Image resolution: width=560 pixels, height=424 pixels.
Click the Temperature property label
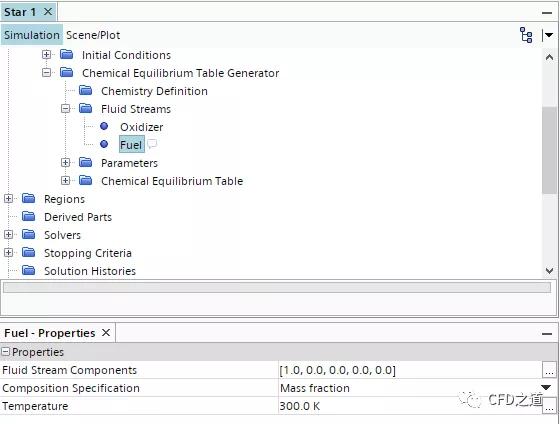tap(35, 406)
